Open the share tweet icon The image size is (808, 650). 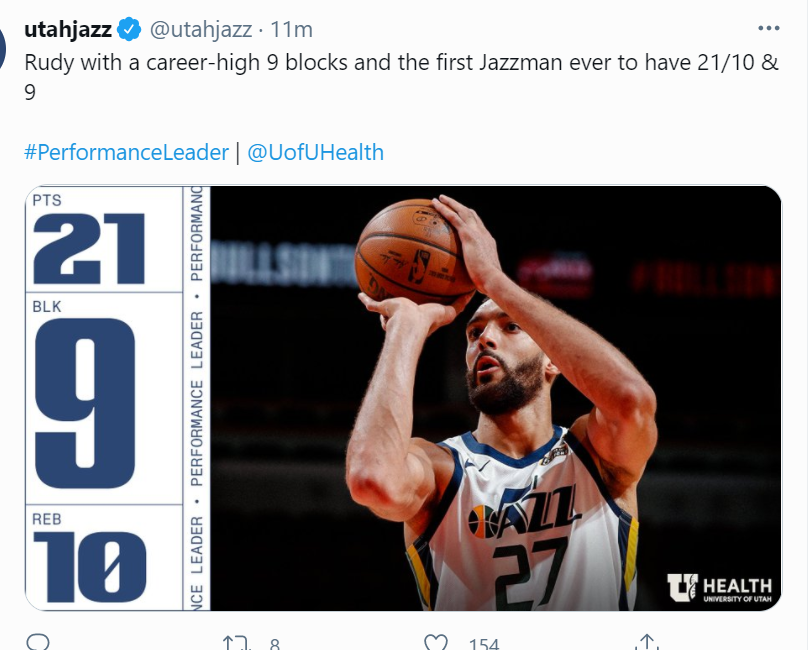click(x=646, y=643)
